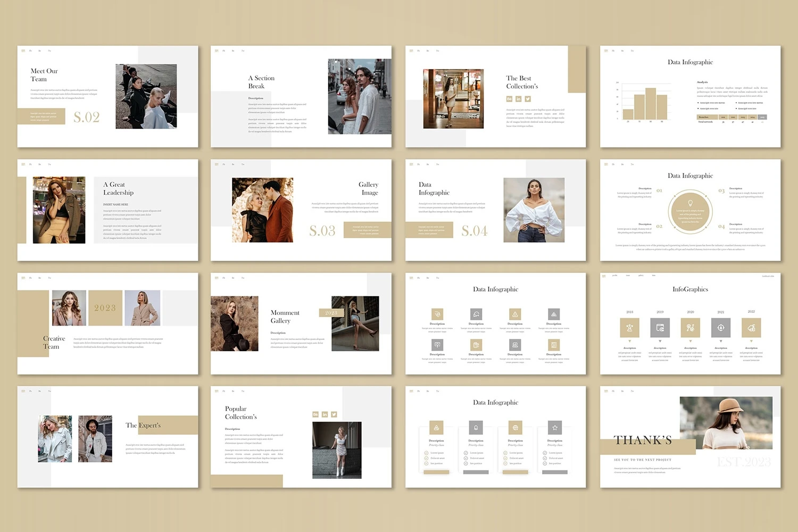The width and height of the screenshot is (798, 532).
Task: Click the down arrow below the 2022 tile
Action: point(751,341)
